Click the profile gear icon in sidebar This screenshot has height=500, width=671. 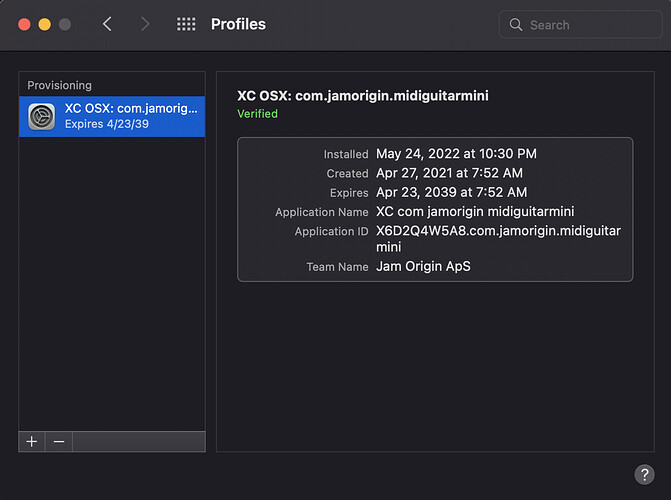pyautogui.click(x=42, y=116)
